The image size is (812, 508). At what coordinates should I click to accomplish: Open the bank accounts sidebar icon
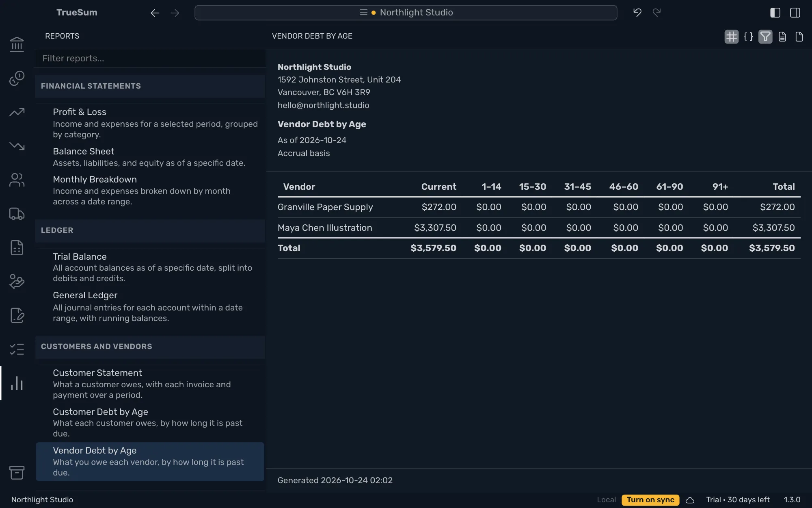(17, 44)
